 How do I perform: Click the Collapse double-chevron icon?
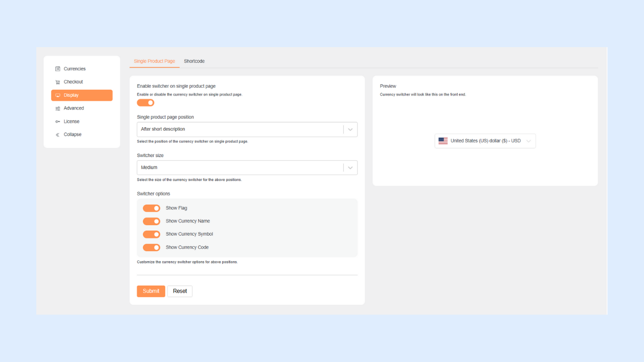click(x=58, y=135)
